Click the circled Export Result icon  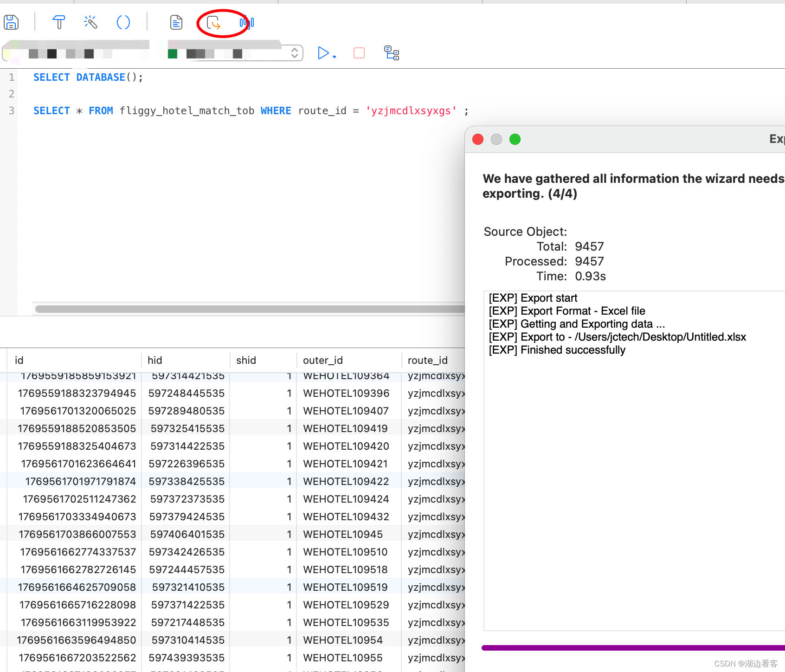point(213,23)
